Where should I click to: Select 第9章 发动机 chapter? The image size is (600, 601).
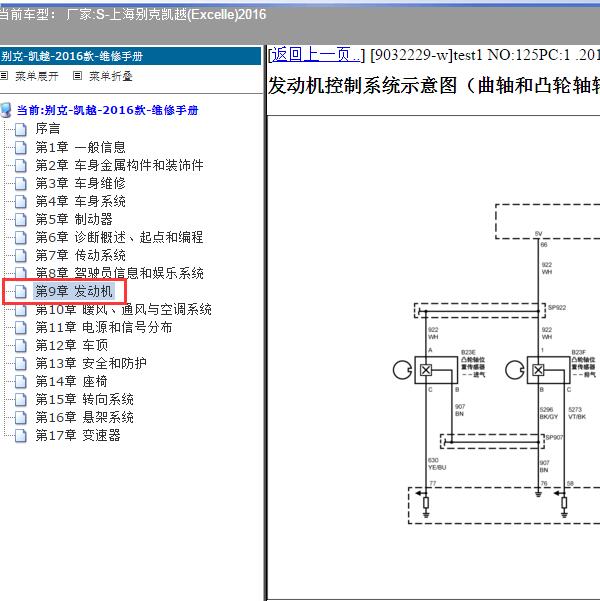74,292
